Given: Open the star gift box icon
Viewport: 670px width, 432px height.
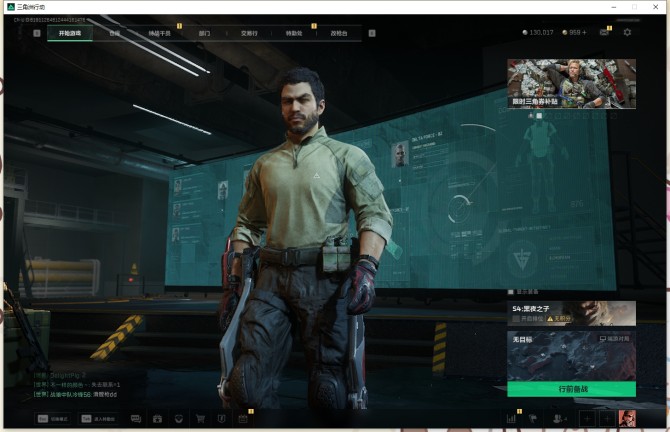Looking at the screenshot, I should coord(157,419).
